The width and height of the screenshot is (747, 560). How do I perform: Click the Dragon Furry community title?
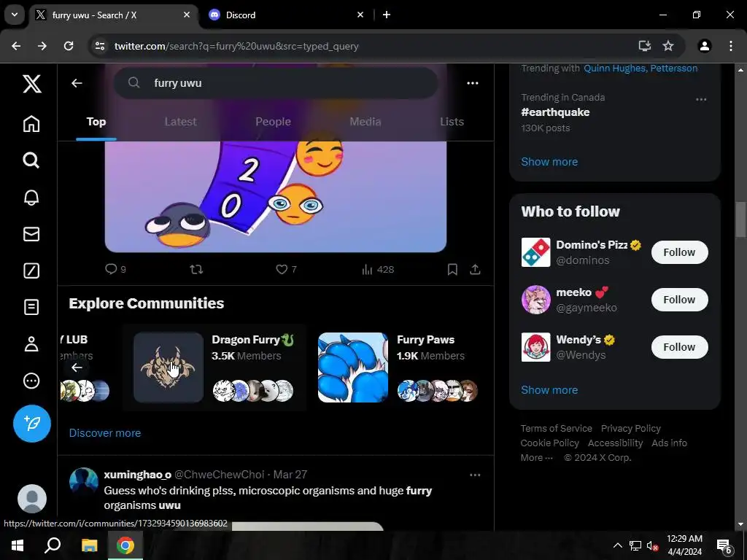(x=252, y=340)
